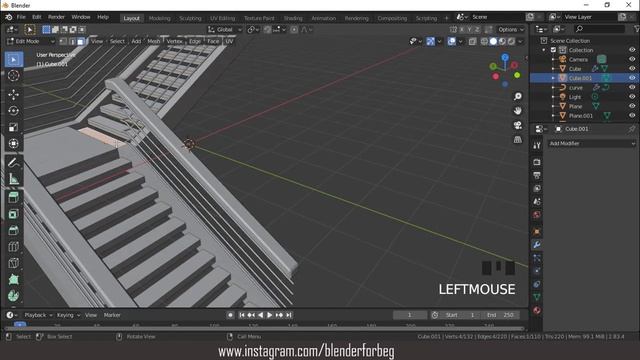The width and height of the screenshot is (640, 360).
Task: Select the Rotate tool
Action: [x=13, y=111]
